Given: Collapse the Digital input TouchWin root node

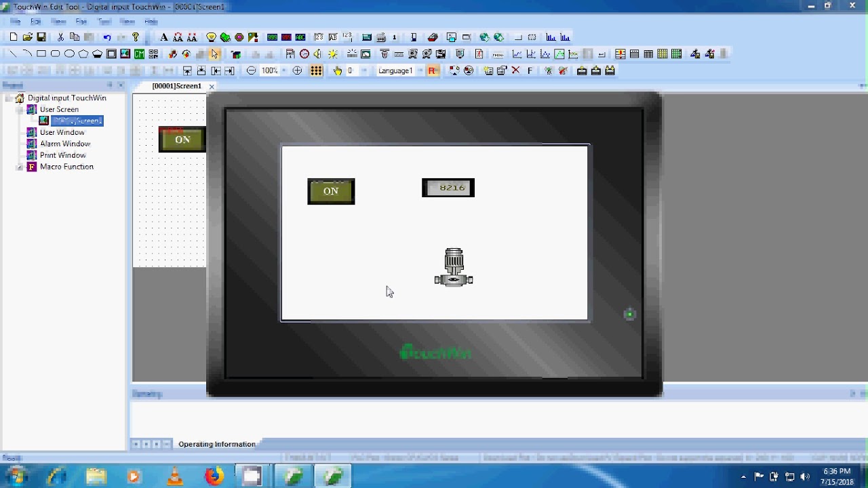Looking at the screenshot, I should pyautogui.click(x=8, y=98).
